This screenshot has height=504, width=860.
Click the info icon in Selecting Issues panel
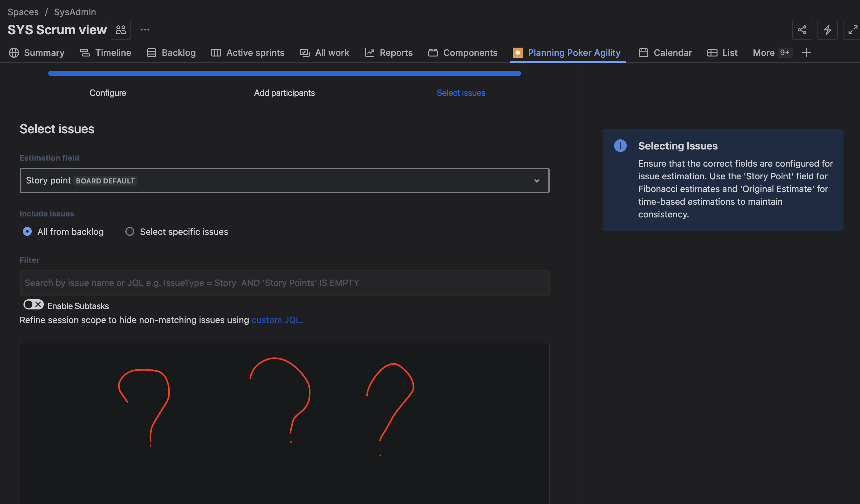click(x=620, y=146)
